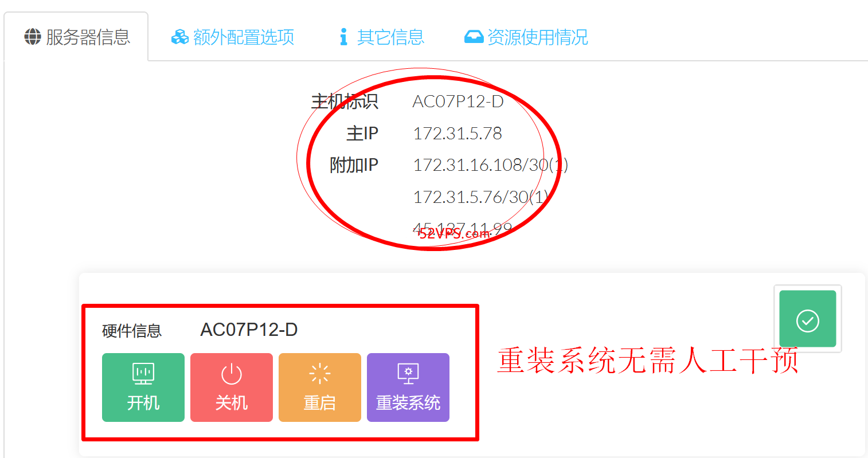Click the green checkmark button
This screenshot has width=868, height=458.
[808, 319]
